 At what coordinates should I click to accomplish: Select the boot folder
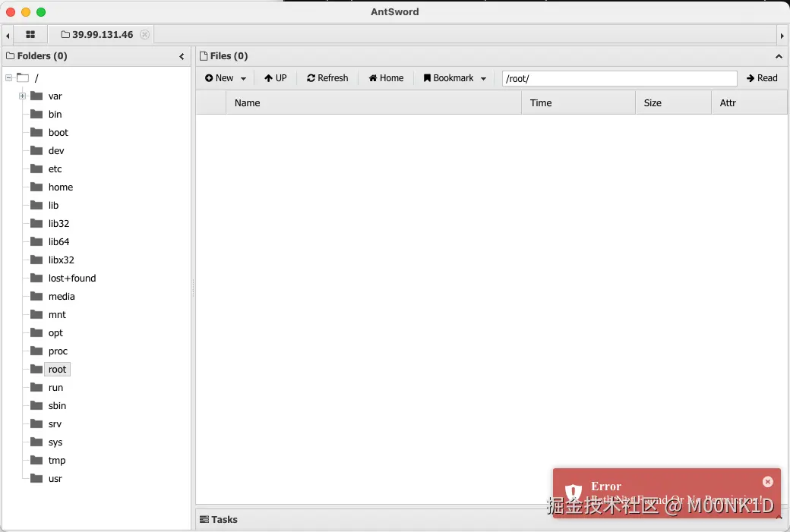tap(58, 132)
